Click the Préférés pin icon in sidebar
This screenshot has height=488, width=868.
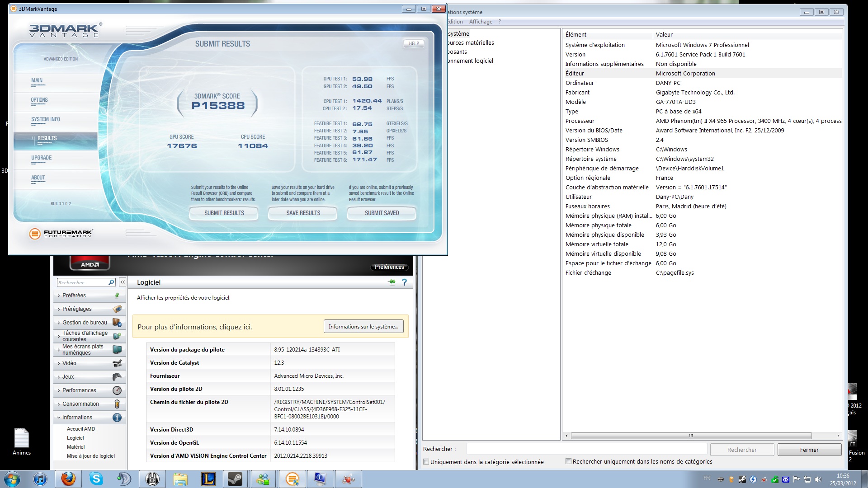[117, 296]
